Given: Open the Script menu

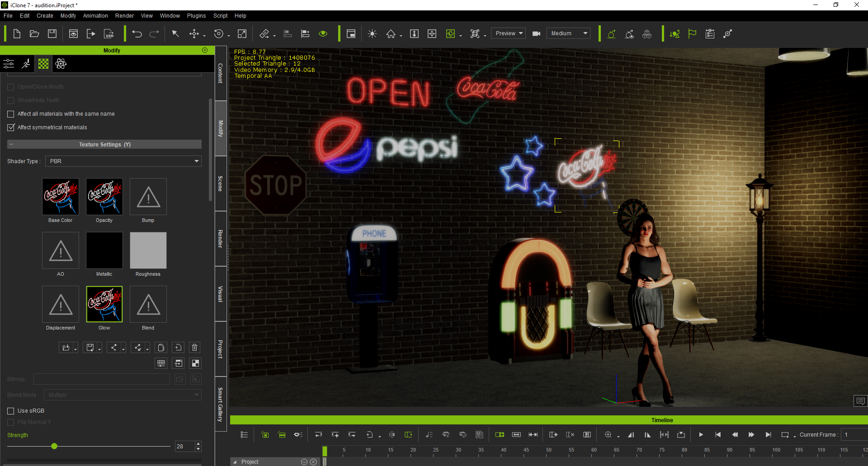Looking at the screenshot, I should tap(220, 16).
